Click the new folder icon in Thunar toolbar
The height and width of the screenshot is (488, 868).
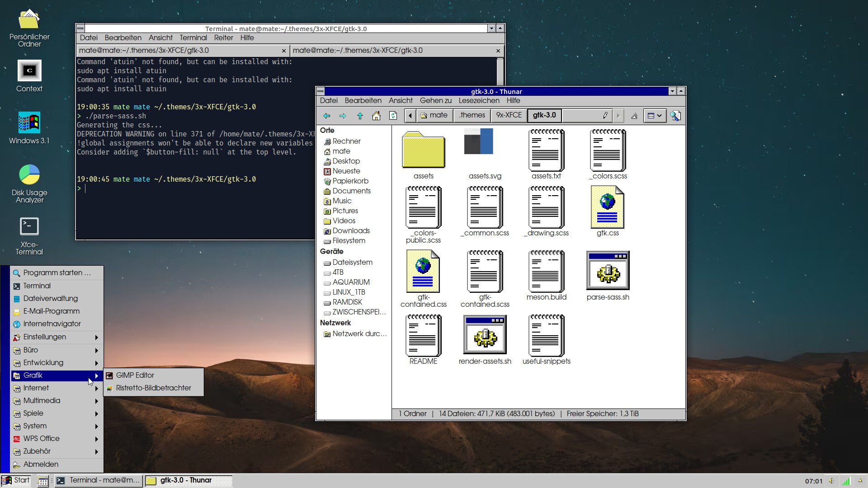point(634,116)
